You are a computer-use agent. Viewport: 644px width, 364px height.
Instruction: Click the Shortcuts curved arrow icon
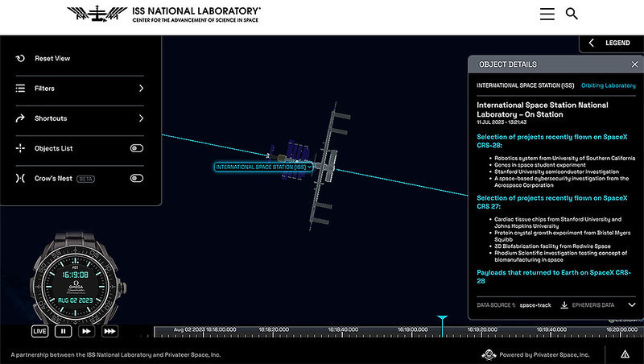coord(20,118)
